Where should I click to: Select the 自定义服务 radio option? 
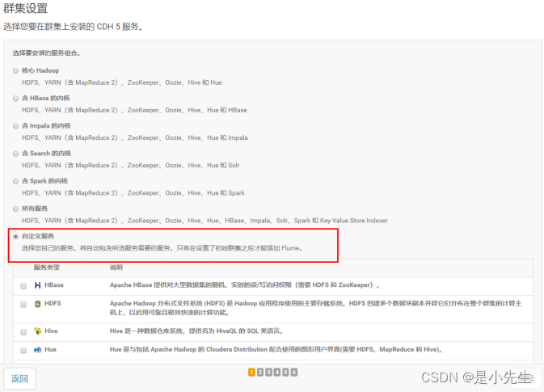tap(15, 237)
